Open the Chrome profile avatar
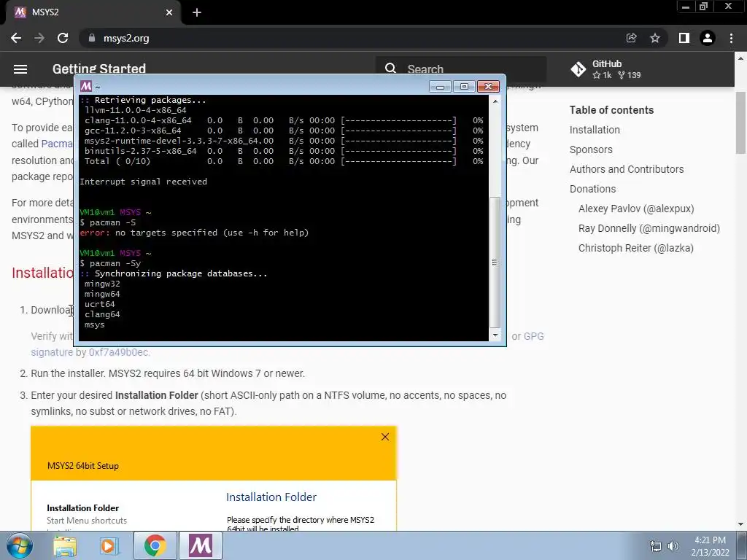 (x=708, y=38)
